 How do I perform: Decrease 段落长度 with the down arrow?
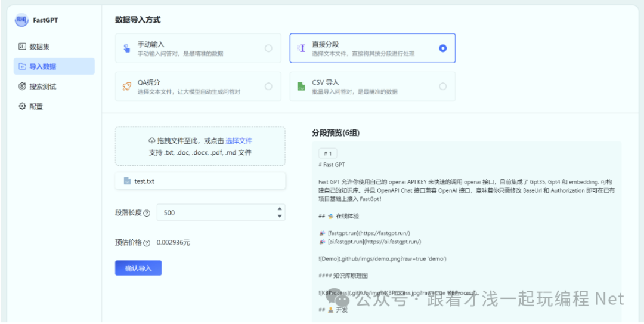[x=280, y=216]
